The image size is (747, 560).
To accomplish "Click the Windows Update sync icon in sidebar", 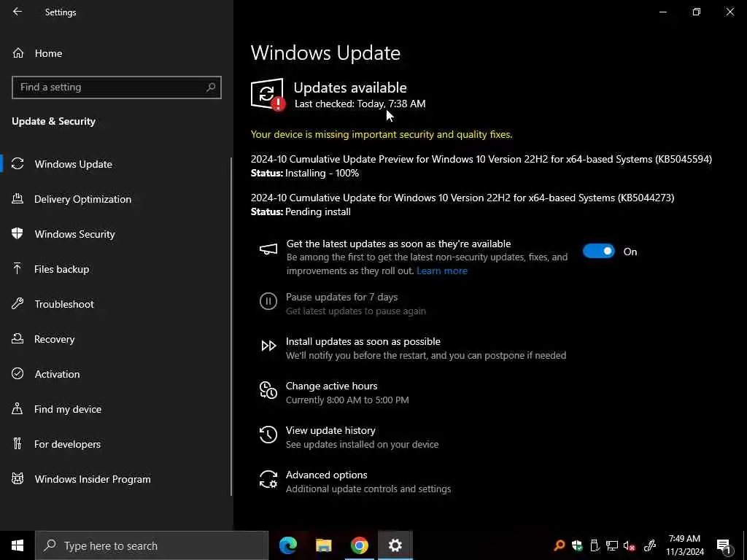I will [x=18, y=164].
